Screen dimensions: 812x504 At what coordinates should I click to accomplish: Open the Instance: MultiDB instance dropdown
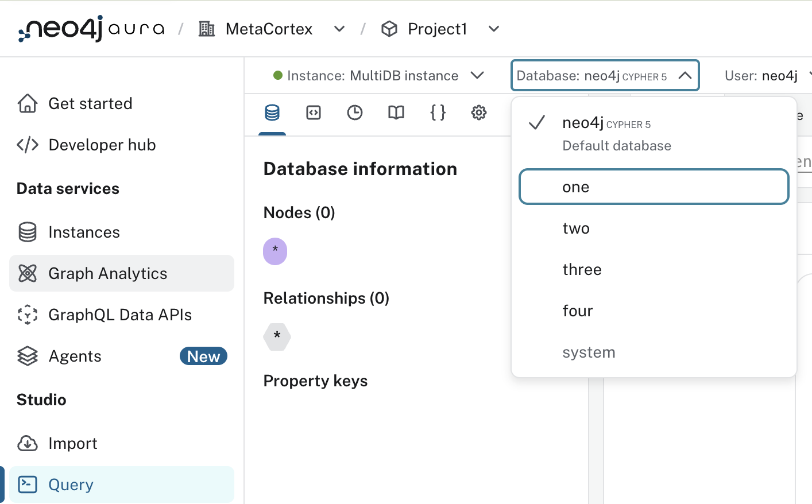click(379, 75)
